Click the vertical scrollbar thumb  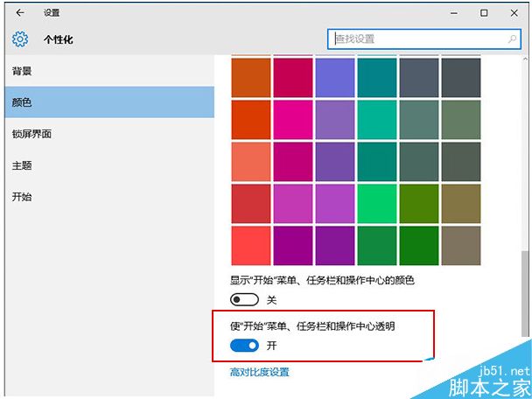[x=524, y=293]
